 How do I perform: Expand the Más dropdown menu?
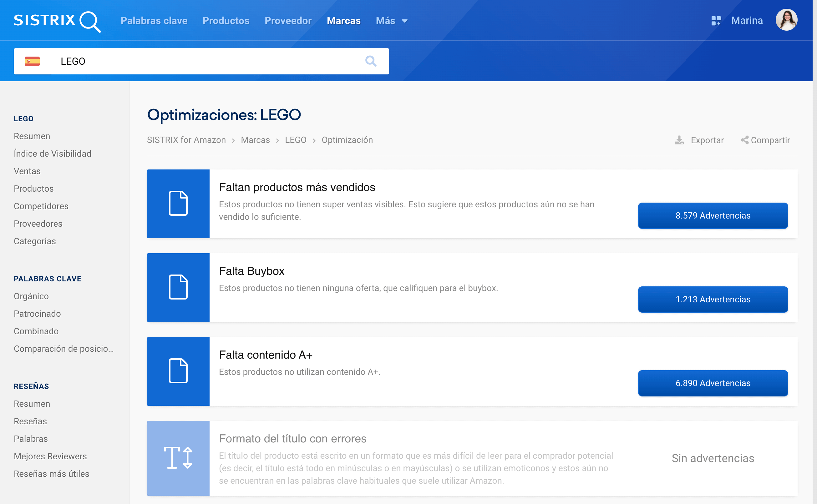(392, 21)
